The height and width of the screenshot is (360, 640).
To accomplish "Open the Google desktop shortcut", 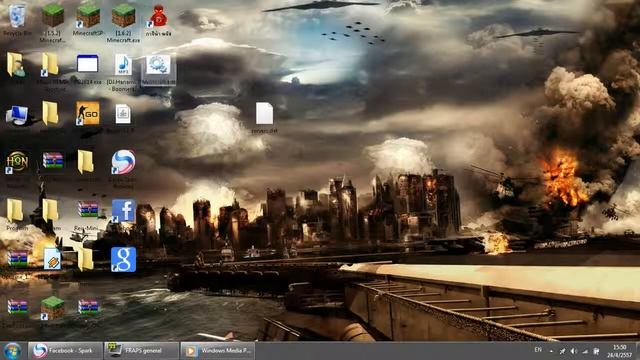I will point(123,259).
